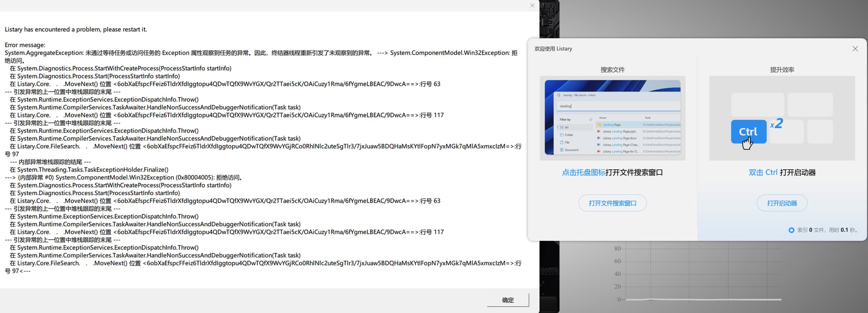868x313 pixels.
Task: Click the 打开启动器 button
Action: tap(782, 203)
